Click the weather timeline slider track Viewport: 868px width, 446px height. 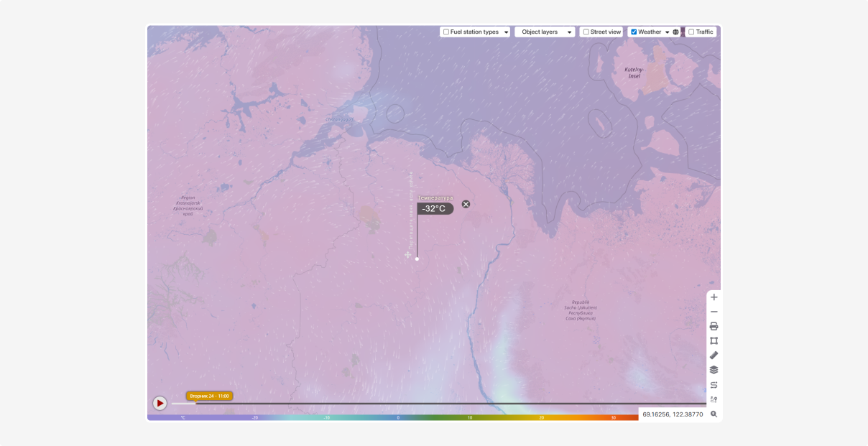click(431, 404)
